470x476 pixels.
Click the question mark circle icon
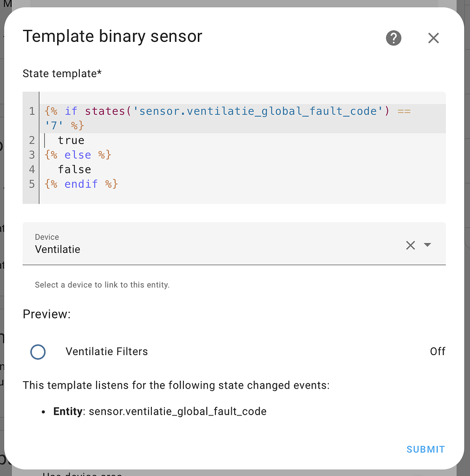[x=393, y=38]
